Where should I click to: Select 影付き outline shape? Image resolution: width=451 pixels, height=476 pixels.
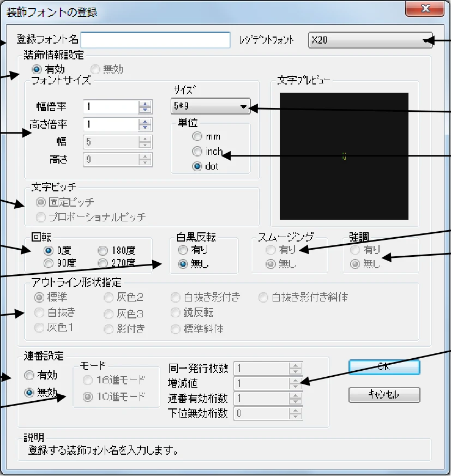pyautogui.click(x=109, y=329)
